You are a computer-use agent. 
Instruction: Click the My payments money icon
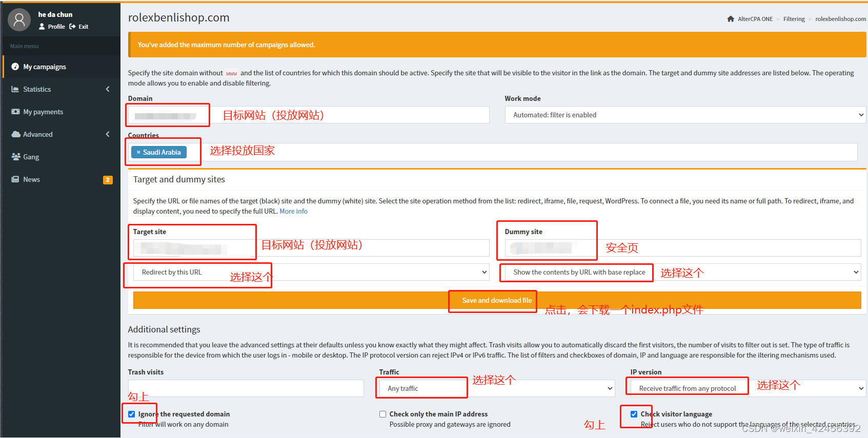[15, 112]
